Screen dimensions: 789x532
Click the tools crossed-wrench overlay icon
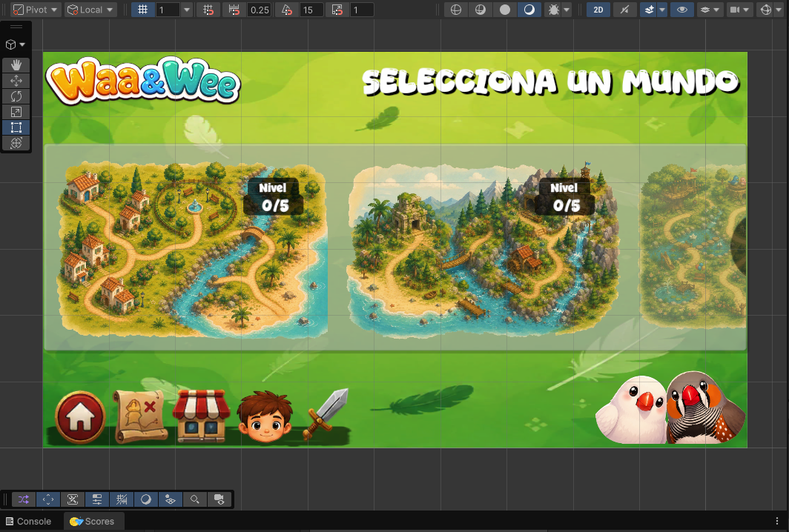(73, 499)
